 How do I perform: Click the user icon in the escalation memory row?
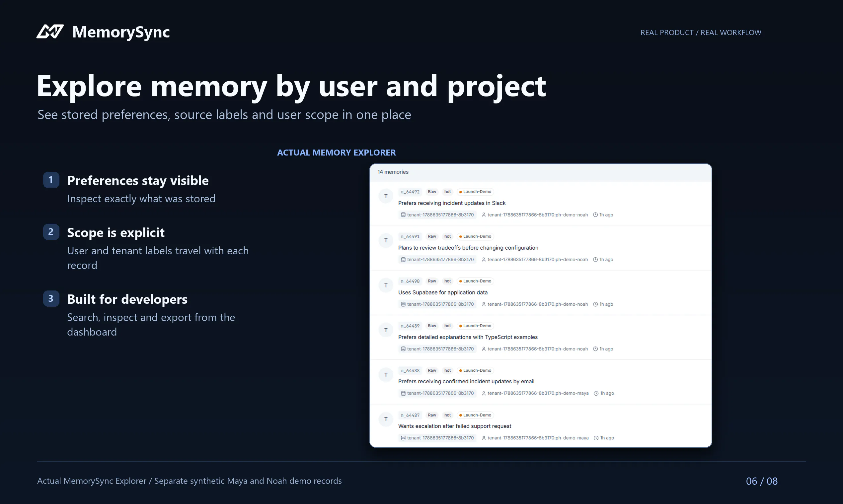[484, 438]
